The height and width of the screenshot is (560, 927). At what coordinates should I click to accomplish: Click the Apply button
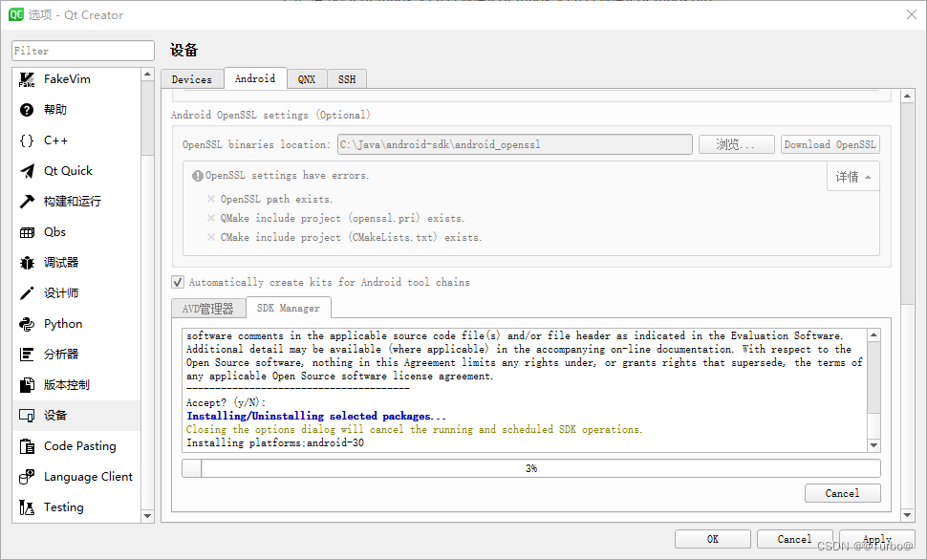pyautogui.click(x=876, y=539)
